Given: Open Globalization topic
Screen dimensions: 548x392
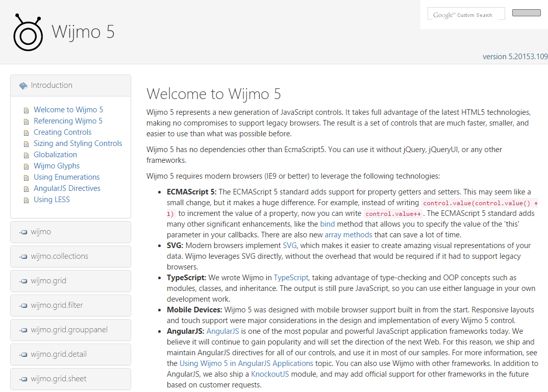Looking at the screenshot, I should click(x=55, y=155).
